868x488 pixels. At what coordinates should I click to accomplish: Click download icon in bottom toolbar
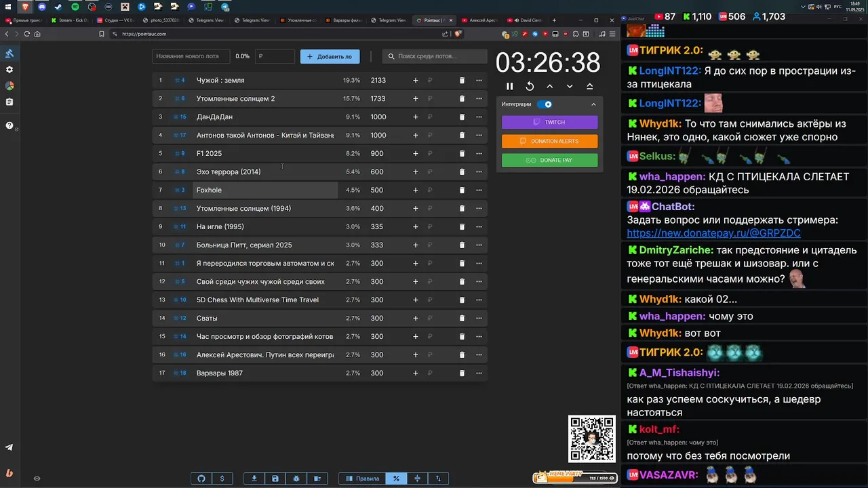tap(254, 479)
